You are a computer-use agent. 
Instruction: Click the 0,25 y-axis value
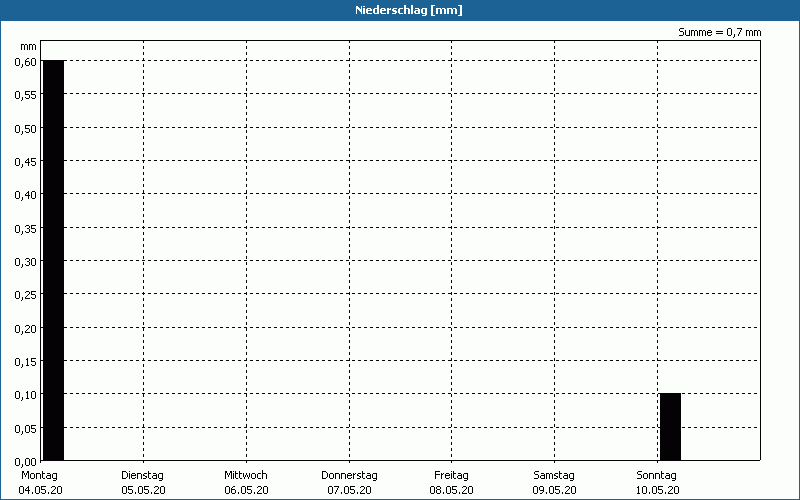click(26, 295)
